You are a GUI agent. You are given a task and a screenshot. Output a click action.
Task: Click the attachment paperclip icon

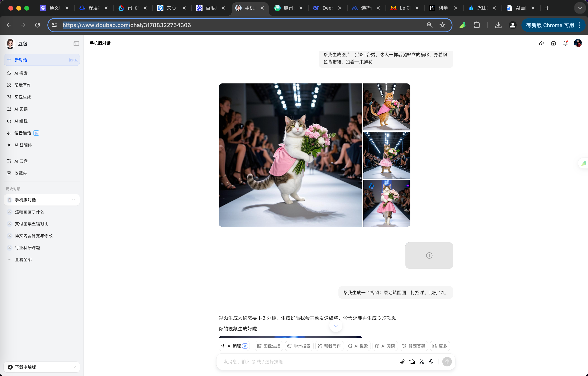(402, 362)
